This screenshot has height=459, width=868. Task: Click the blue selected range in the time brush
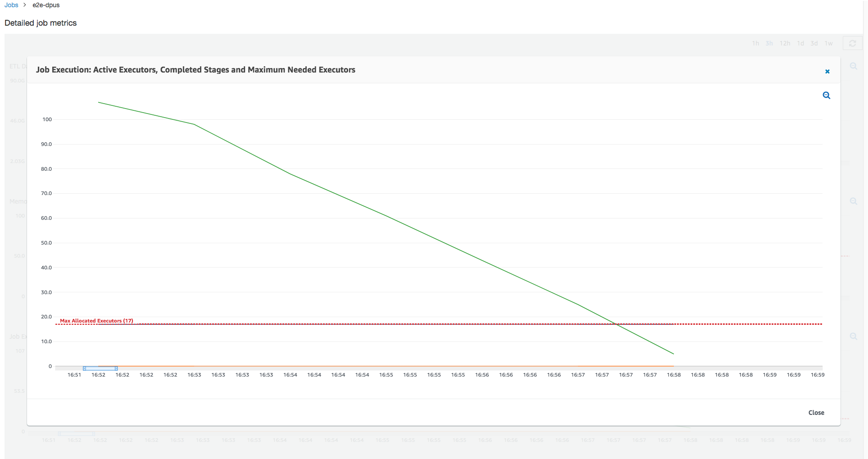coord(100,368)
